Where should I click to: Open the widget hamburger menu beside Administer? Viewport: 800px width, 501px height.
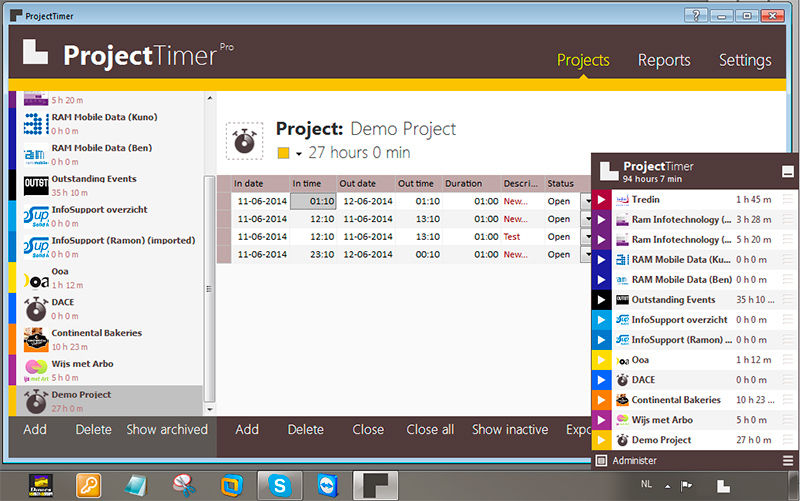(788, 460)
